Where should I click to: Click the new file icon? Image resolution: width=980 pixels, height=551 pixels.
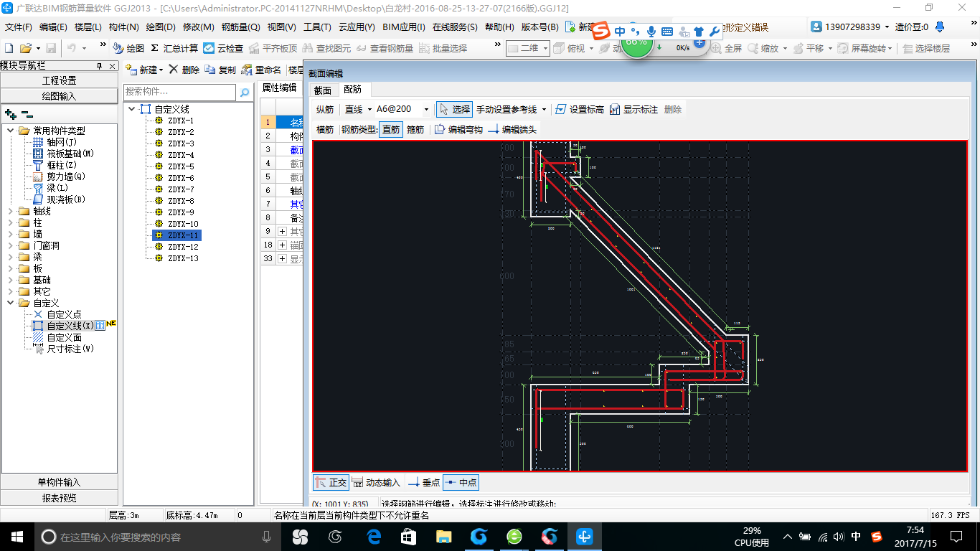click(x=9, y=48)
